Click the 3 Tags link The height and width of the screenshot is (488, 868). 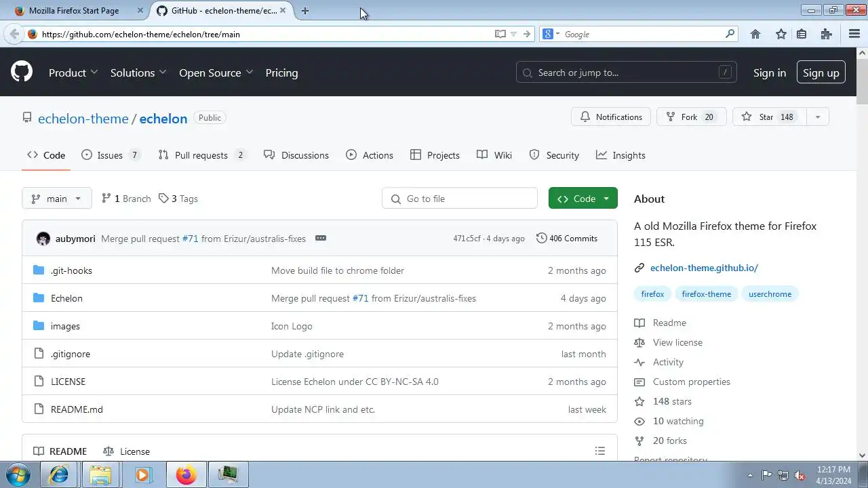178,199
